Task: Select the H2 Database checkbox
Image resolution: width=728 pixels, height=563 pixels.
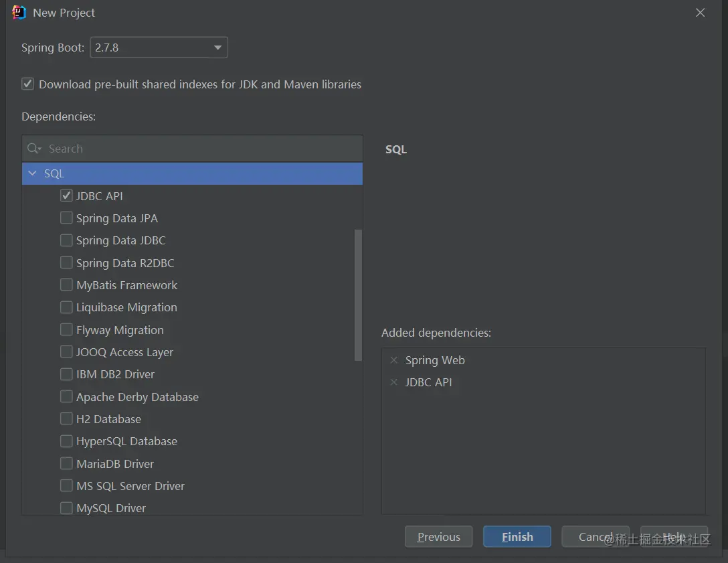Action: coord(66,418)
